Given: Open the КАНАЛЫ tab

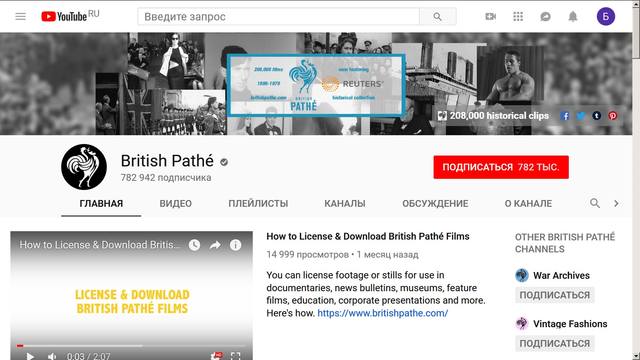Looking at the screenshot, I should [345, 204].
